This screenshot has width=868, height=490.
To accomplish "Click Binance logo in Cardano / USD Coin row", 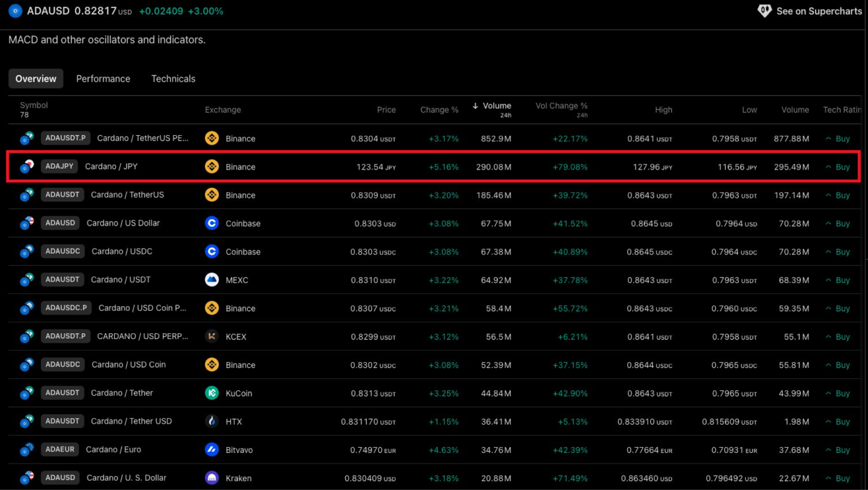I will pyautogui.click(x=212, y=365).
